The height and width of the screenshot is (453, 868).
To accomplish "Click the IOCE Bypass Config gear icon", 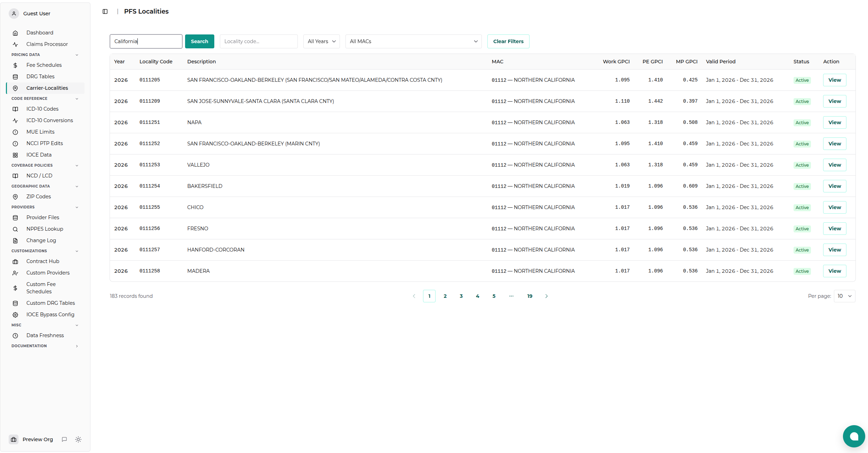I will coord(15,315).
